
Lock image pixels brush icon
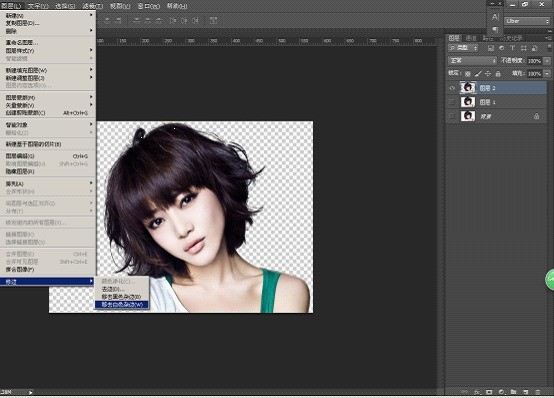click(478, 74)
